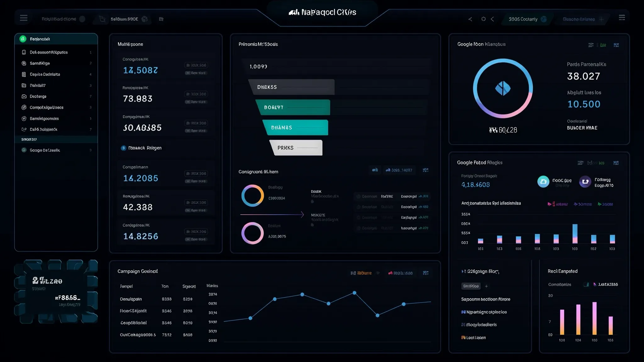Click the blue diamond icon inside the donut ring
Image resolution: width=644 pixels, height=362 pixels.
(x=502, y=88)
